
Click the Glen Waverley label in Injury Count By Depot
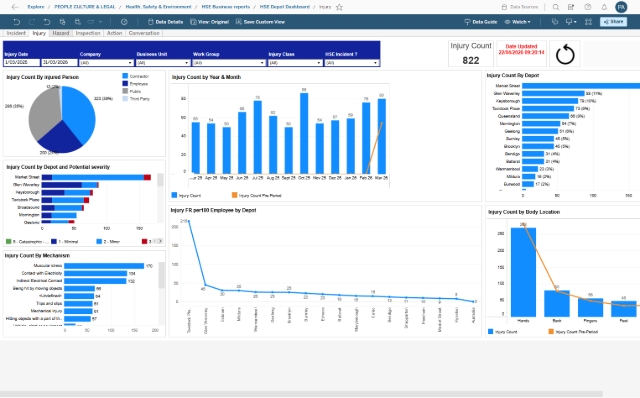[x=507, y=93]
